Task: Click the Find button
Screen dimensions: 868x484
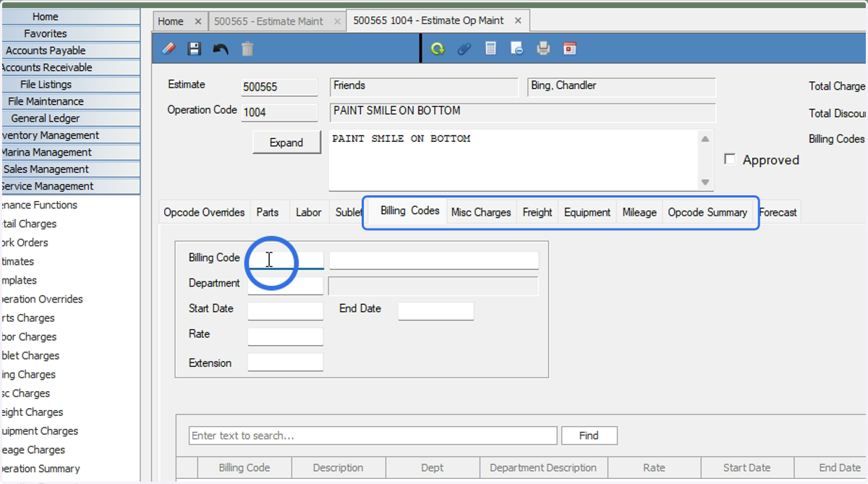Action: (x=589, y=436)
